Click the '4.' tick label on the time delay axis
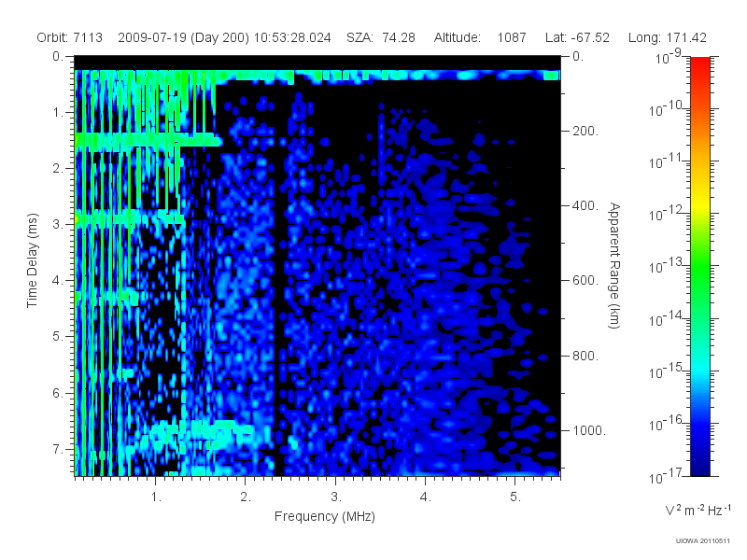Viewport: 747px width, 560px height. pyautogui.click(x=58, y=281)
